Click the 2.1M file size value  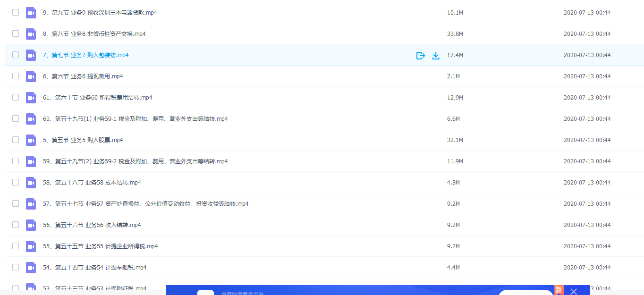pos(453,76)
